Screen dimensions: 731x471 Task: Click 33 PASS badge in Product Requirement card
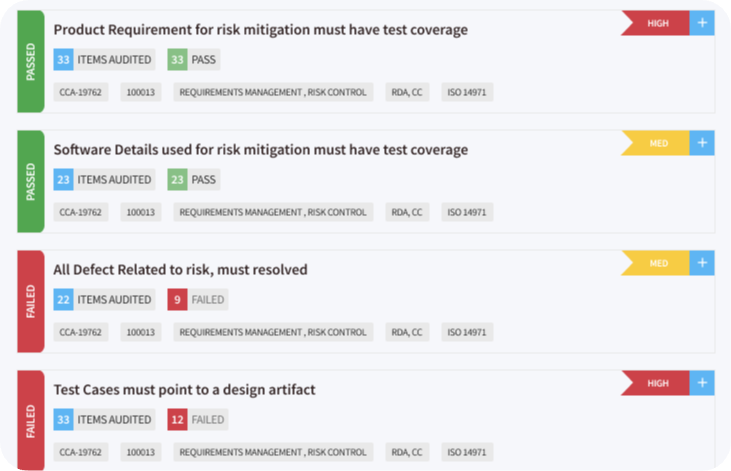[x=193, y=60]
